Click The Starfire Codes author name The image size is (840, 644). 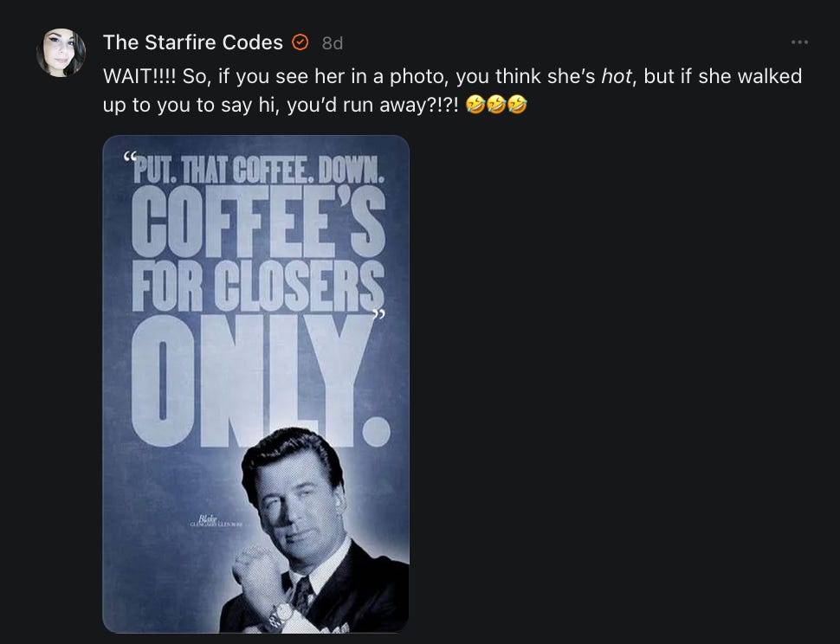click(x=193, y=42)
